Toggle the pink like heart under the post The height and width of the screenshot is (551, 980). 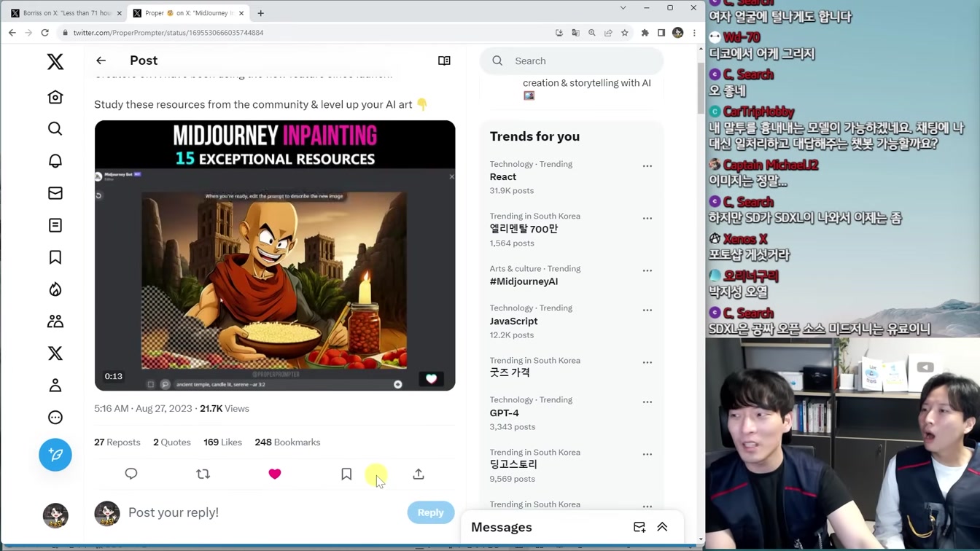tap(275, 474)
